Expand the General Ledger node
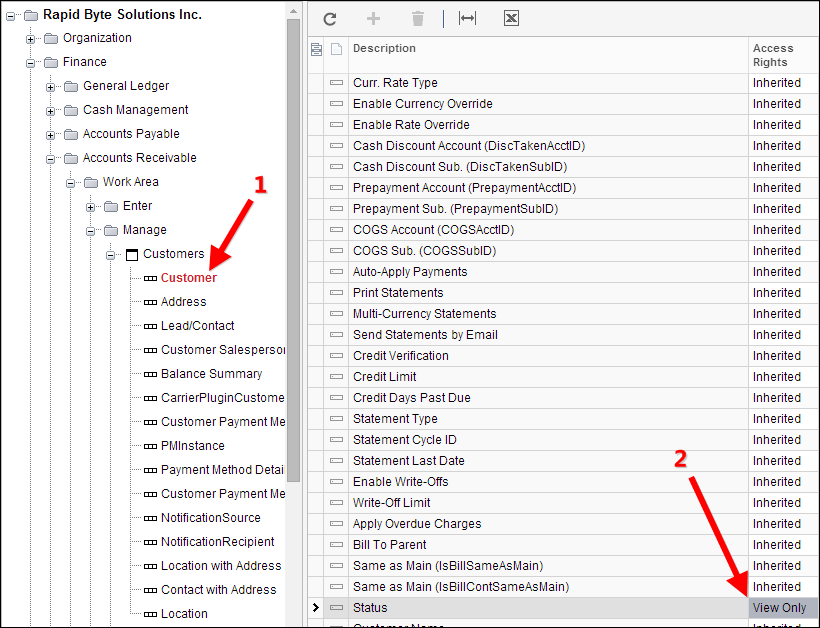820x628 pixels. point(48,85)
